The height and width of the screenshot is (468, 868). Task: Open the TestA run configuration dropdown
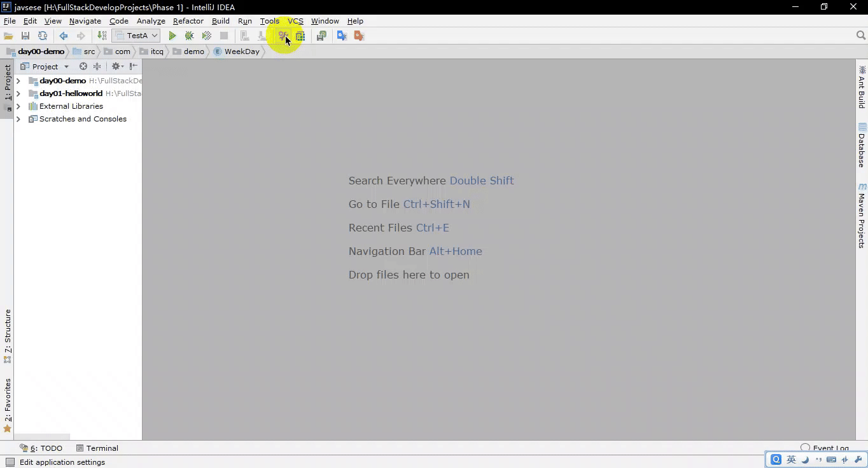137,36
